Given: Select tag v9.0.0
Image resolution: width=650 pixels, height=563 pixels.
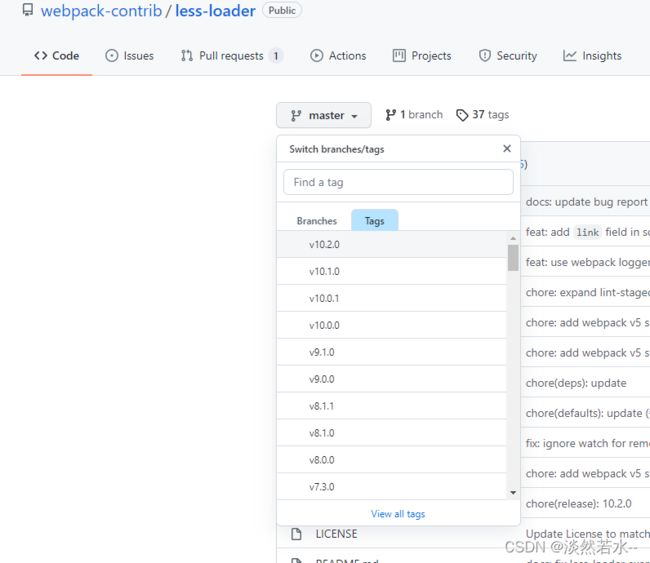Looking at the screenshot, I should click(392, 379).
